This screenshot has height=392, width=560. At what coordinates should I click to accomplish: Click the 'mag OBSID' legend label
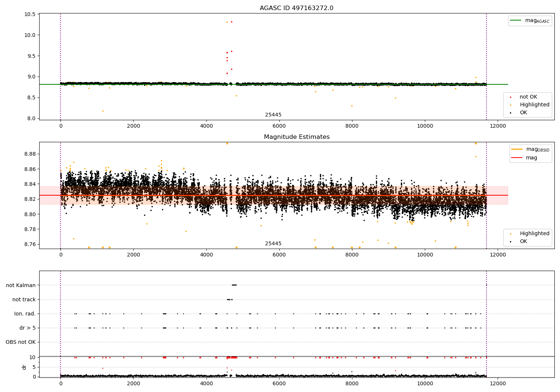538,150
